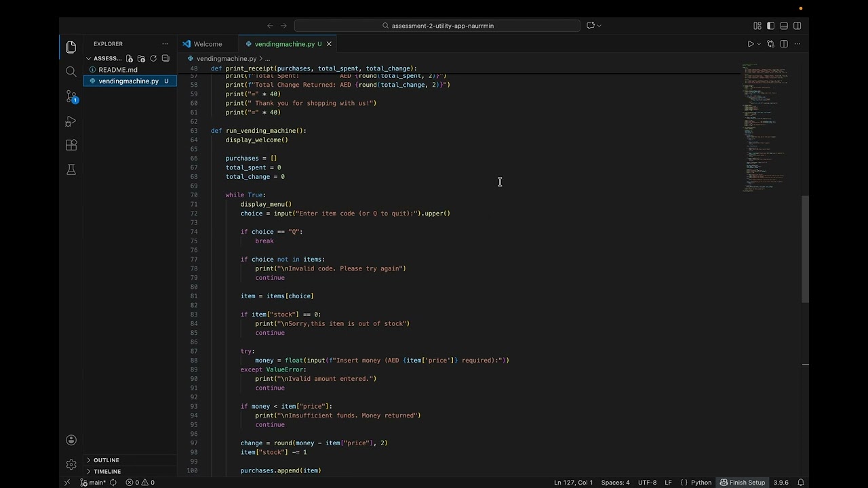Go back using the navigation arrow
Screen dimensions: 868x488
pyautogui.click(x=270, y=26)
